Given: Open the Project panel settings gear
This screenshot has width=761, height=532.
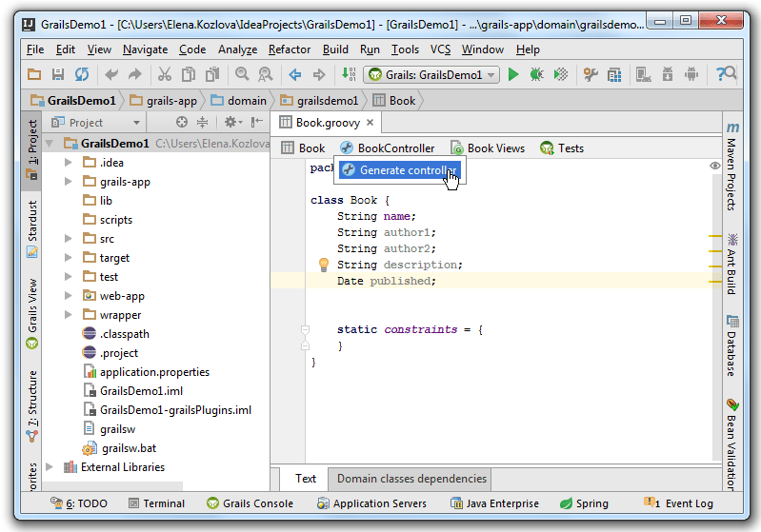Looking at the screenshot, I should (230, 122).
